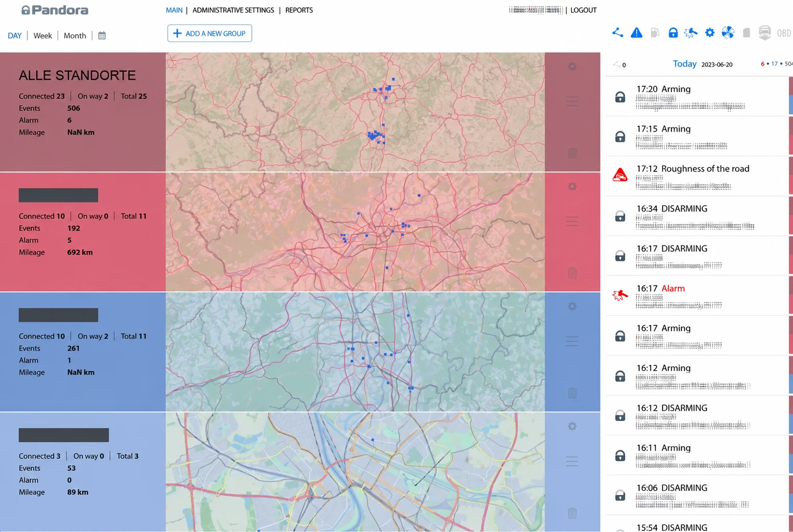This screenshot has height=532, width=793.
Task: Click the map of group with 89 km mileage
Action: (355, 472)
